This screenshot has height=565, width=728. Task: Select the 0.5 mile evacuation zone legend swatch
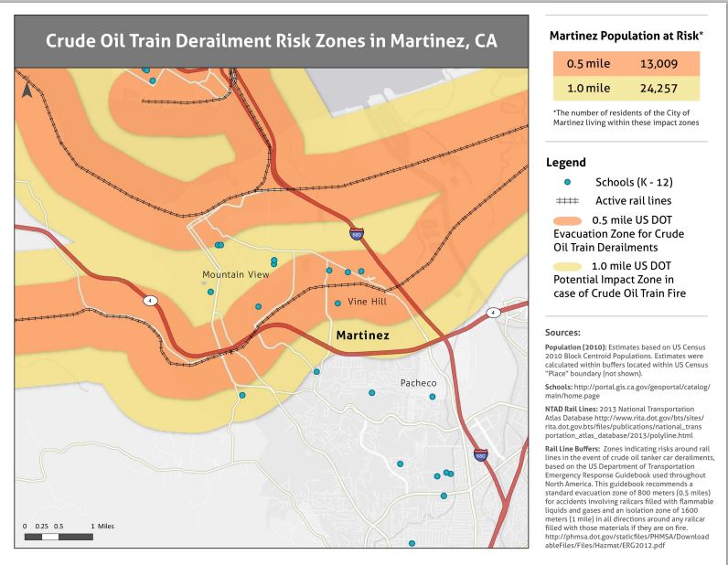point(566,219)
